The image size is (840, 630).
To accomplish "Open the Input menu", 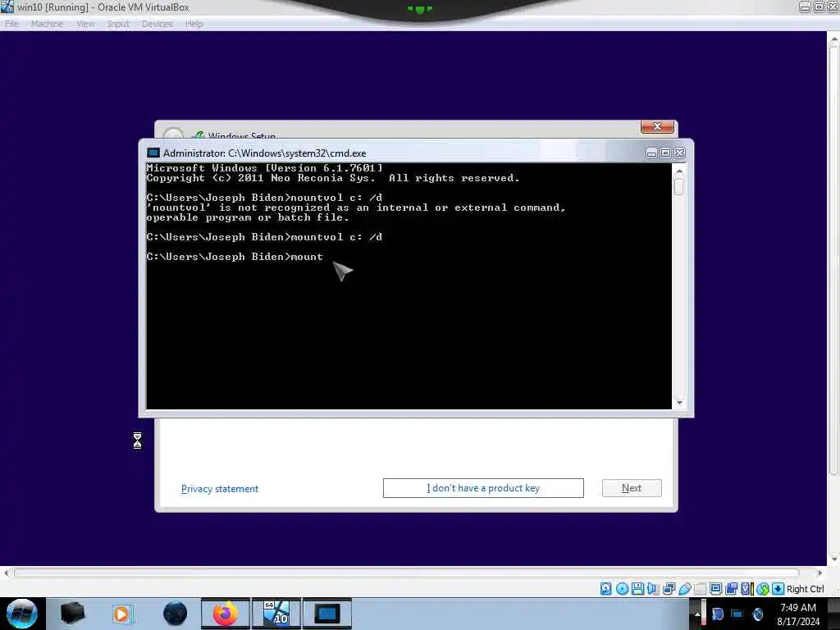I will (x=118, y=24).
